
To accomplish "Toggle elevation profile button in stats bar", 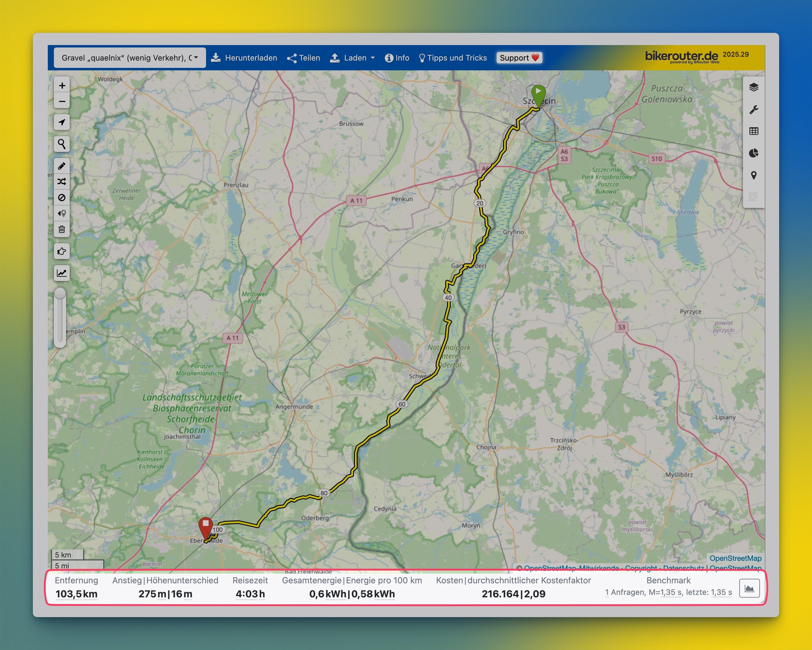I will (750, 588).
